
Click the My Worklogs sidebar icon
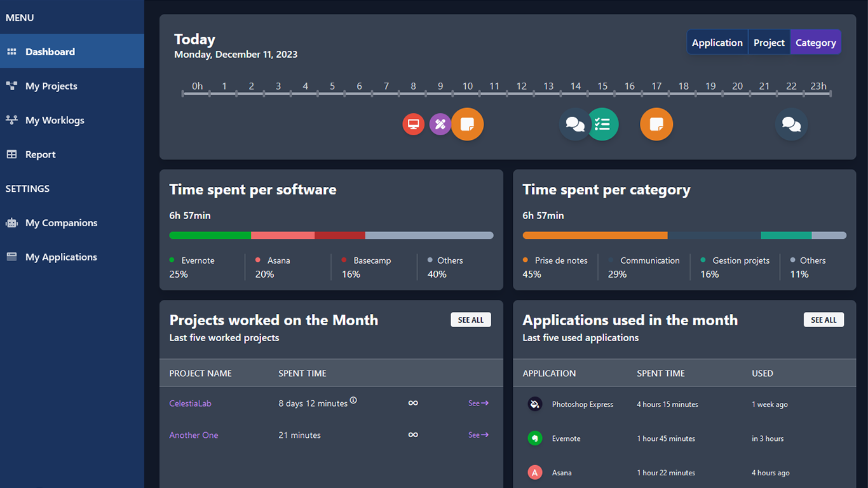[x=11, y=120]
